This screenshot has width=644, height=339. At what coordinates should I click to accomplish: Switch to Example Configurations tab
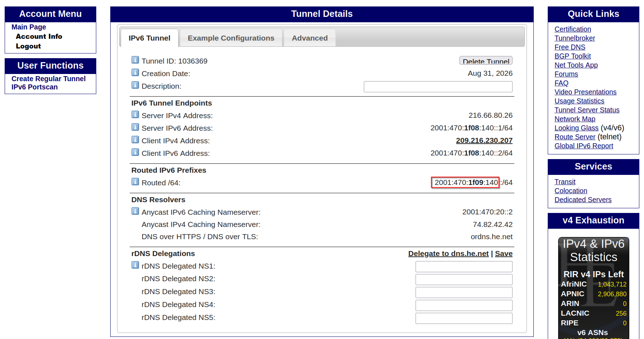tap(231, 38)
